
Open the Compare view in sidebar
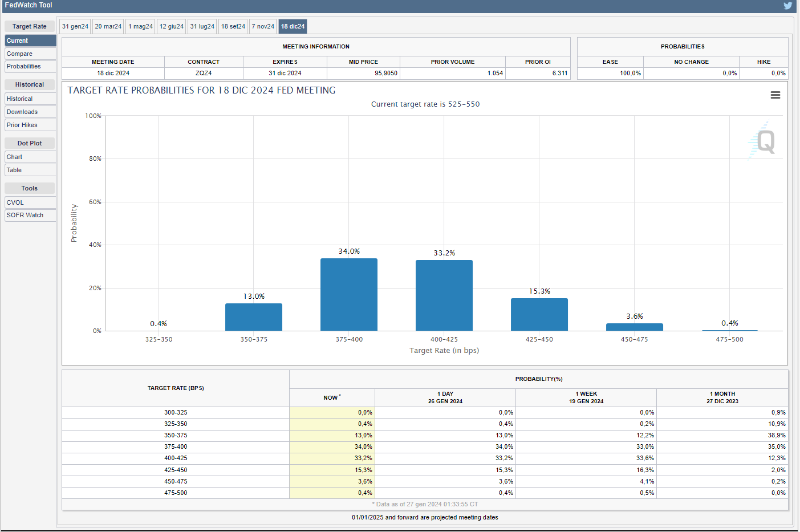coord(30,54)
